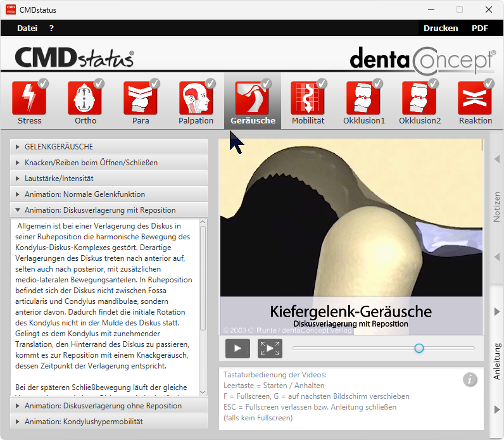Click the checkmark badge on Geräusche icon
The image size is (504, 440).
tap(266, 84)
